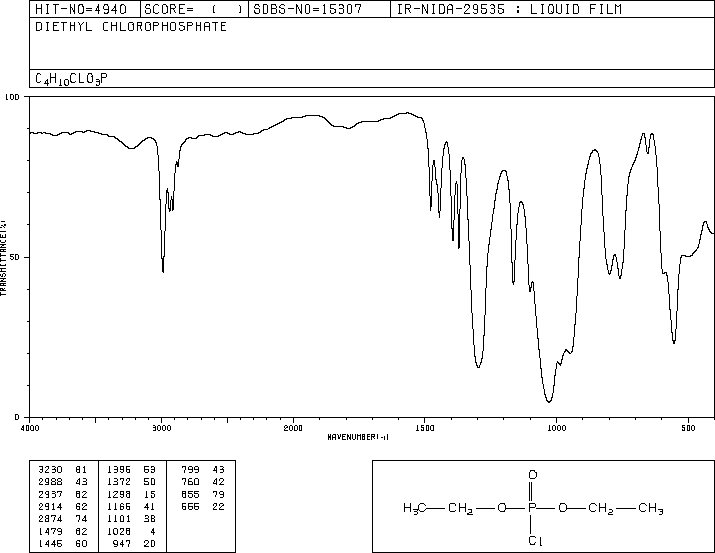The width and height of the screenshot is (715, 553).
Task: Click the double-bonded O atom above phosphorus
Action: [532, 475]
